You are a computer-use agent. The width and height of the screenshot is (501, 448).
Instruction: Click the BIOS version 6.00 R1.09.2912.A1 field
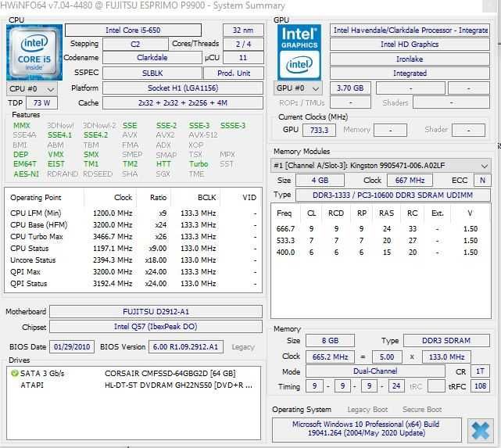click(186, 347)
